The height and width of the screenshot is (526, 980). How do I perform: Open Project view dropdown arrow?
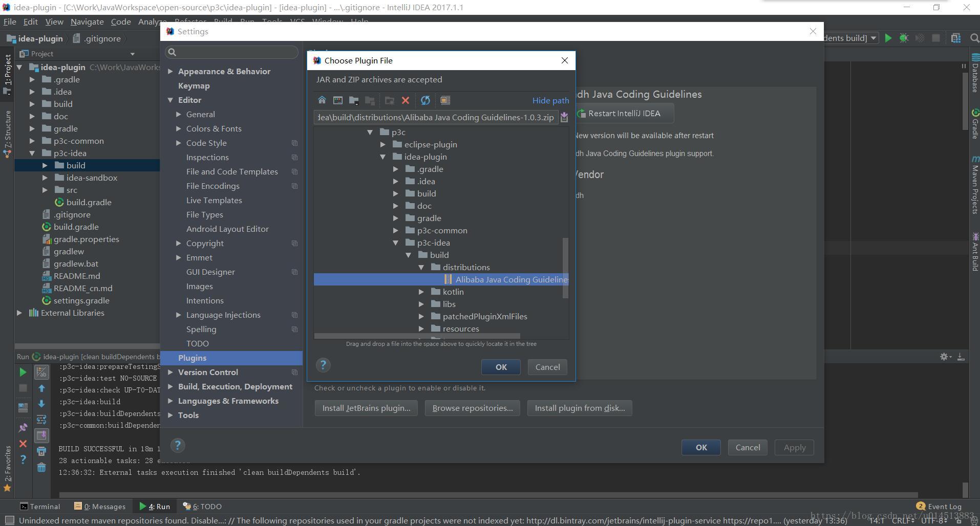click(x=133, y=54)
